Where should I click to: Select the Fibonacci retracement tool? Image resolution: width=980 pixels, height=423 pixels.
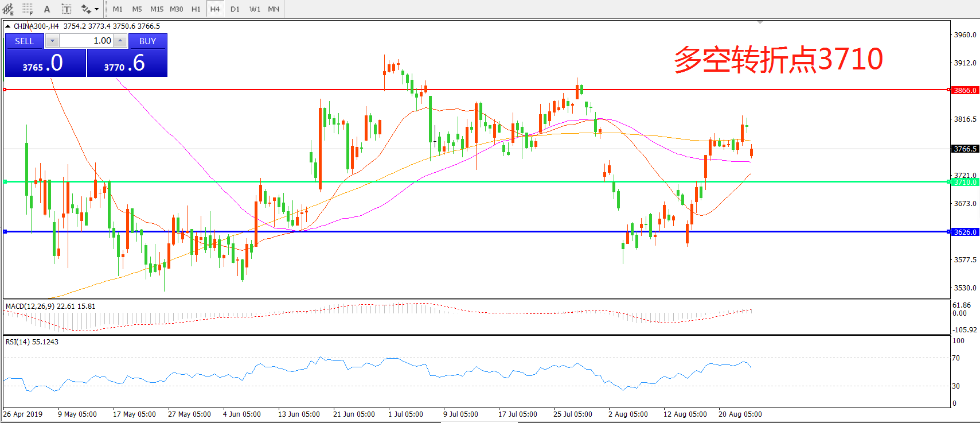coord(28,9)
